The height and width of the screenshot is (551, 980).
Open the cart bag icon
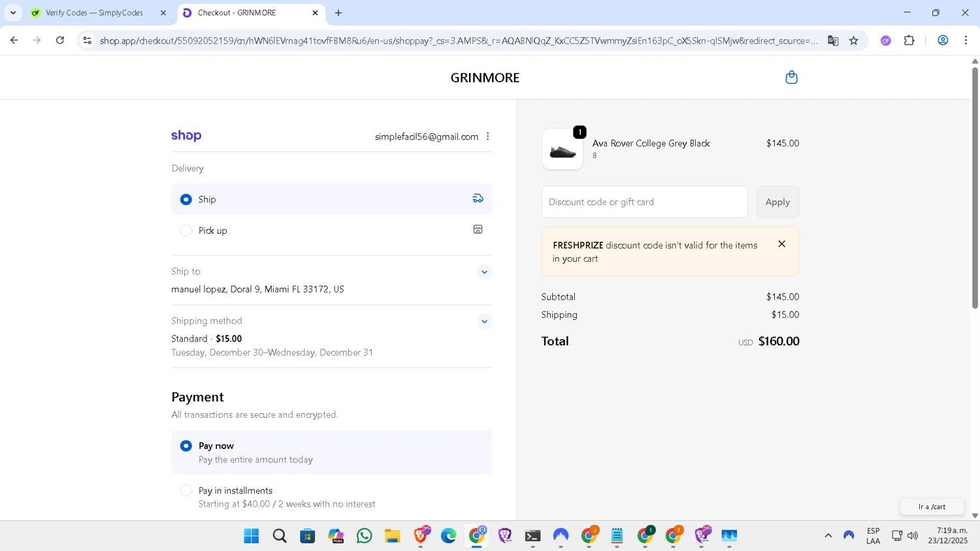click(x=791, y=77)
